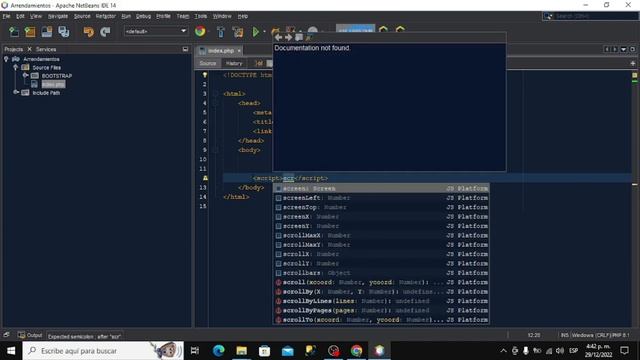The image size is (640, 360).
Task: Select the scrollTo completion item
Action: 381,320
